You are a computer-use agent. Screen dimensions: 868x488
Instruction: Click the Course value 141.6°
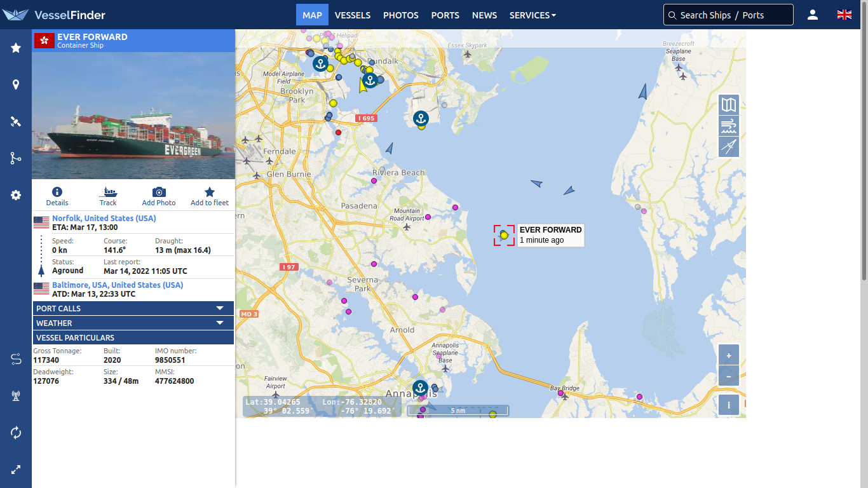click(x=114, y=250)
